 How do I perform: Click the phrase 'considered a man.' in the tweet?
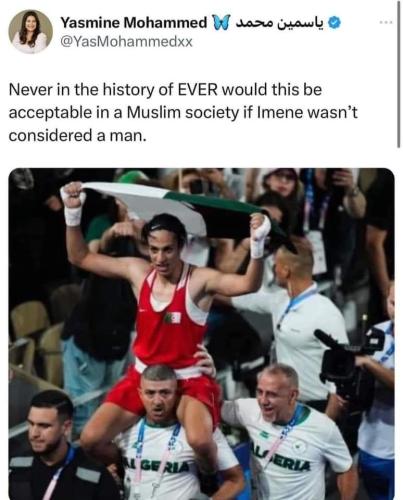[77, 136]
